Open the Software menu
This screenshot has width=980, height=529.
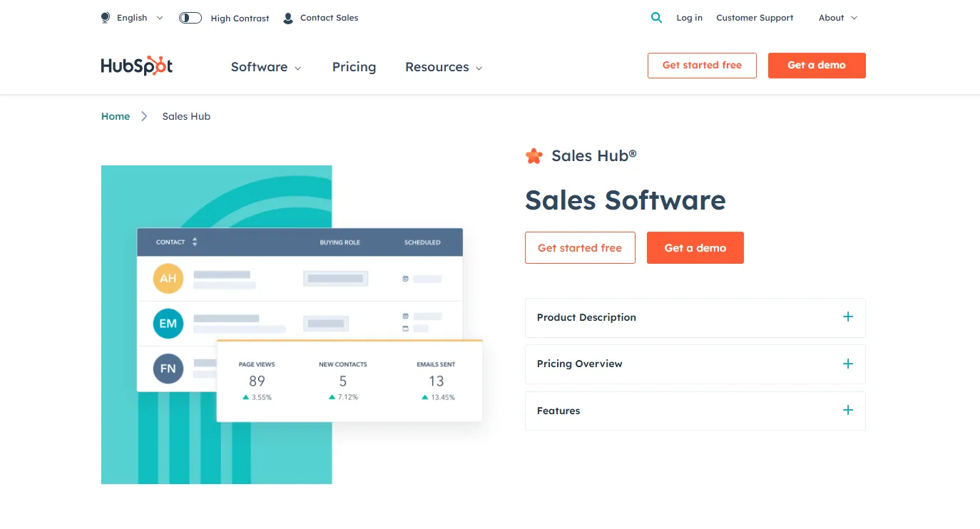(x=266, y=67)
